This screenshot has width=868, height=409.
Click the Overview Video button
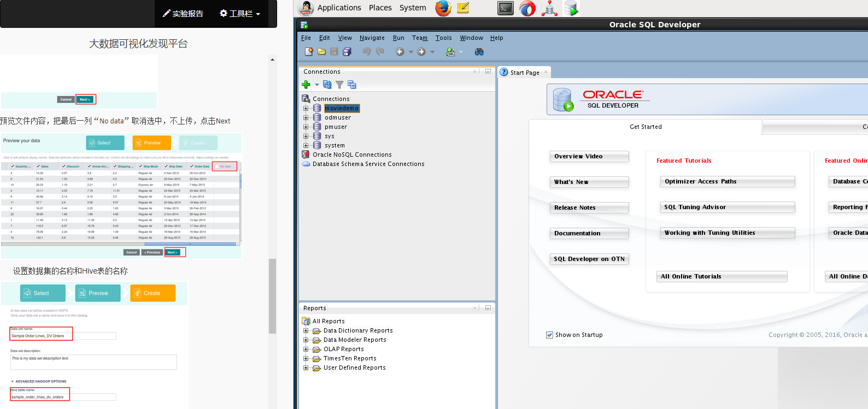point(589,156)
